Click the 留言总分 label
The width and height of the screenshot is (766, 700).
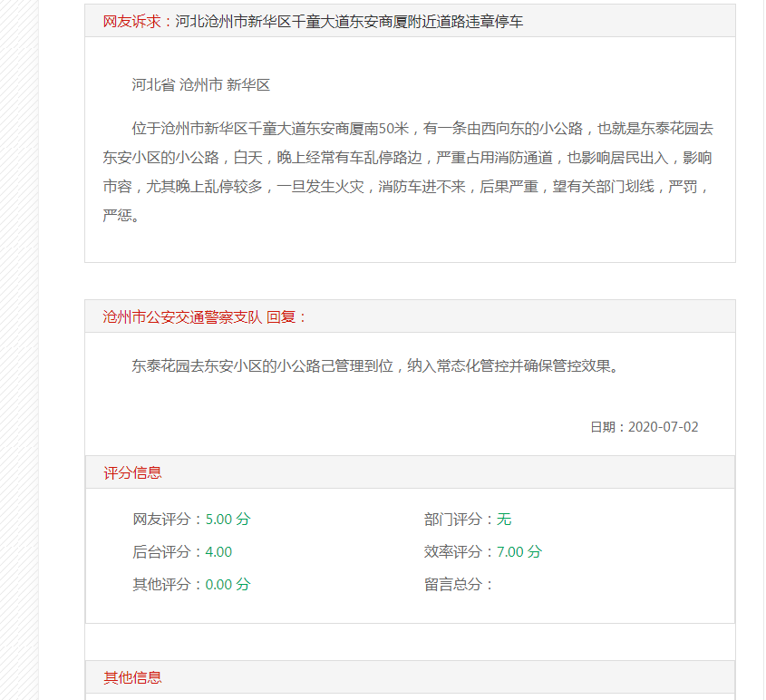(459, 585)
